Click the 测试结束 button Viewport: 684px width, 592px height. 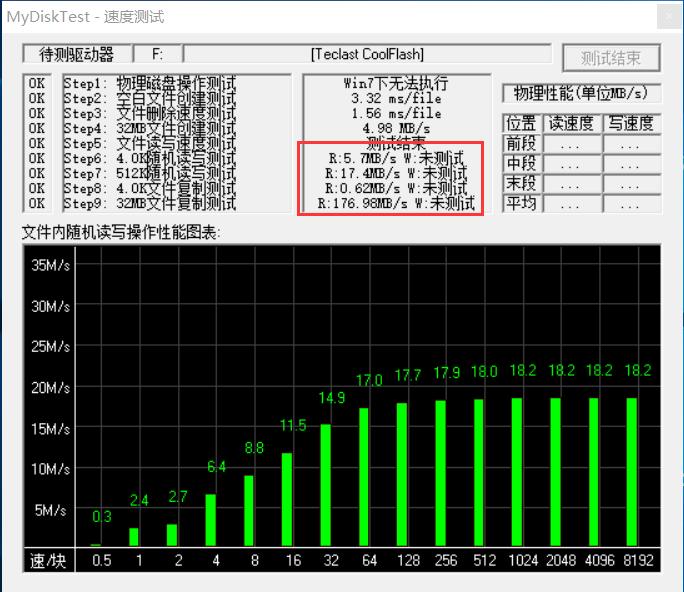[611, 58]
